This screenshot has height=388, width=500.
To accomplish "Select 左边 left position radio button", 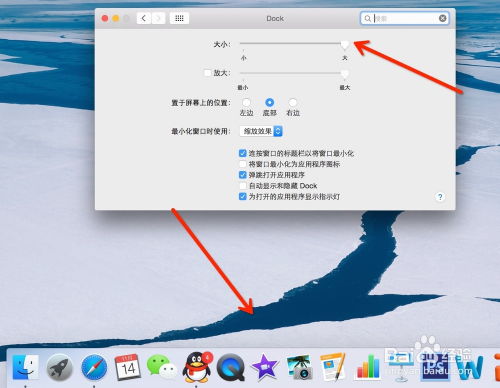I will click(246, 102).
